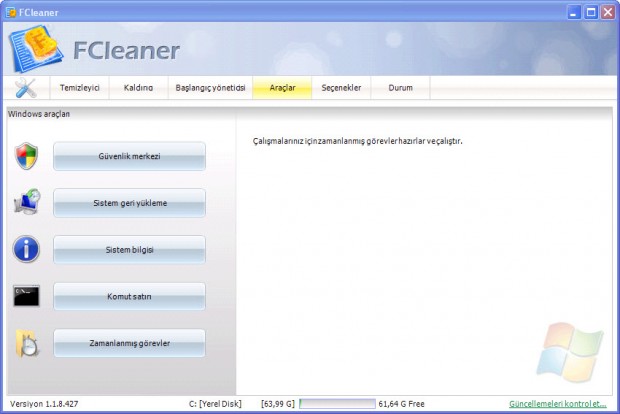This screenshot has width=620, height=414.
Task: Click the disk usage progress bar
Action: click(x=337, y=404)
